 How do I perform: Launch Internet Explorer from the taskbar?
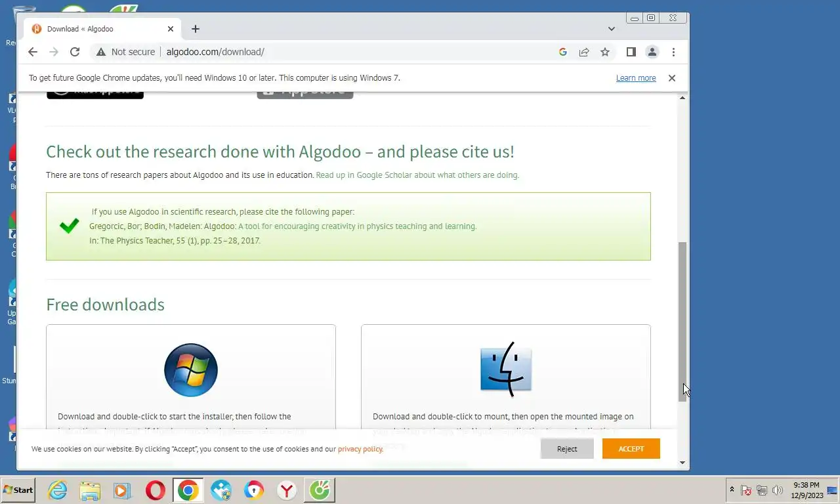(58, 490)
